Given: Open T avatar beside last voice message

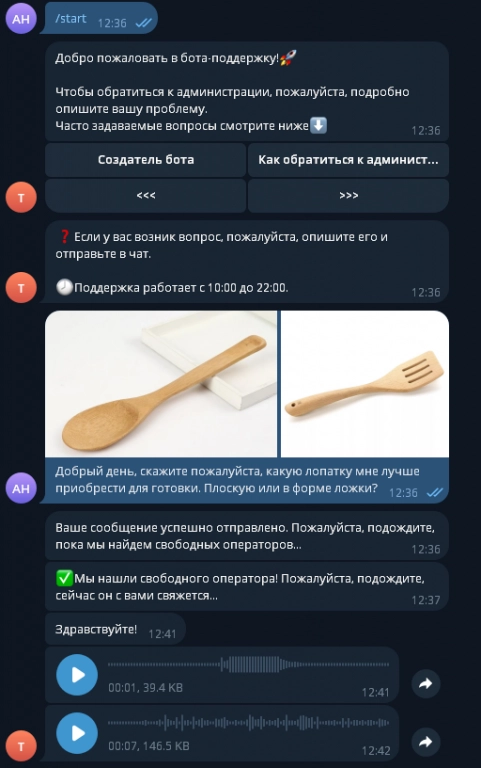Looking at the screenshot, I should click(21, 746).
